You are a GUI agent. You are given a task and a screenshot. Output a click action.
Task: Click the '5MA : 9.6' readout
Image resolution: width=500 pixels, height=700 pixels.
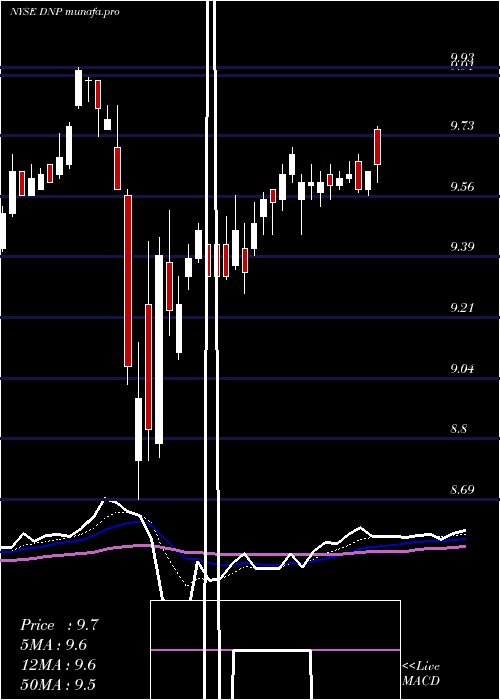coord(54,645)
